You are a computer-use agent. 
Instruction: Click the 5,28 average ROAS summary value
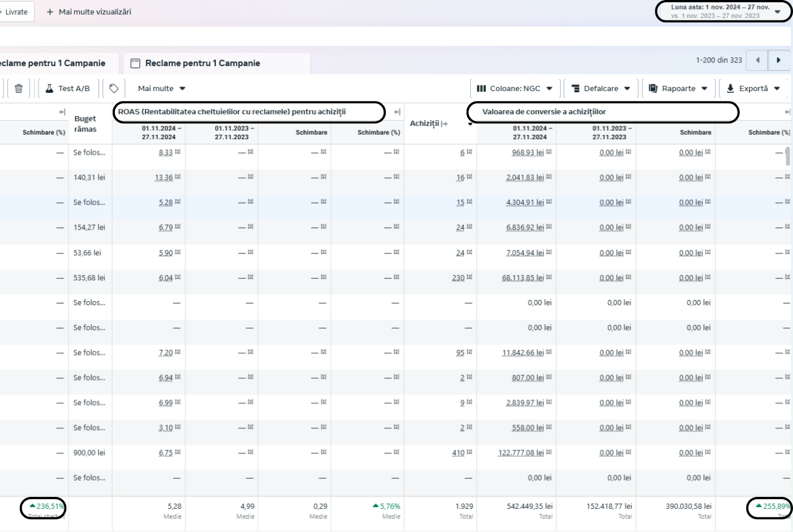click(x=174, y=507)
